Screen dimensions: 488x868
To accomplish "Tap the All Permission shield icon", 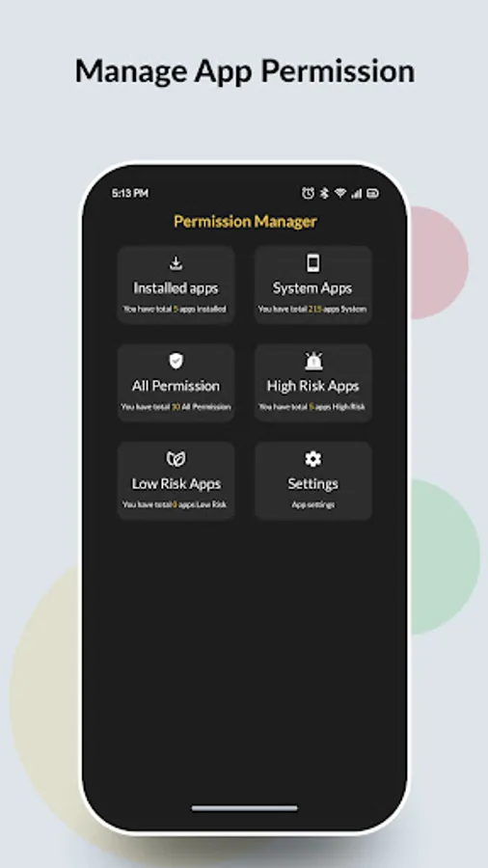I will click(176, 361).
